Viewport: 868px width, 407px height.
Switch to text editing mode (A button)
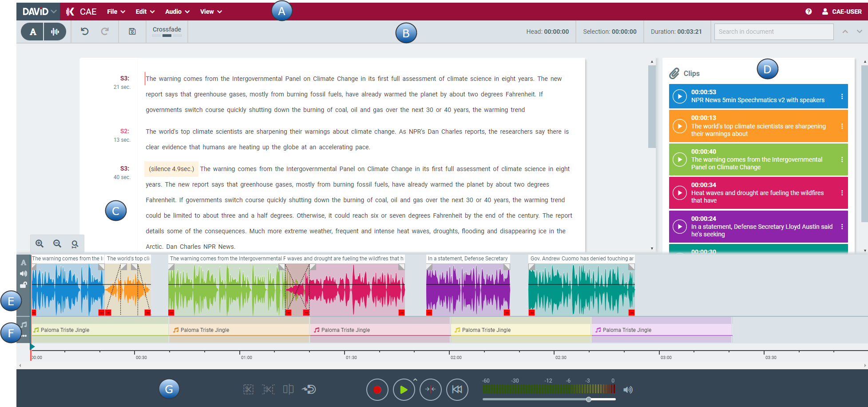[x=33, y=32]
